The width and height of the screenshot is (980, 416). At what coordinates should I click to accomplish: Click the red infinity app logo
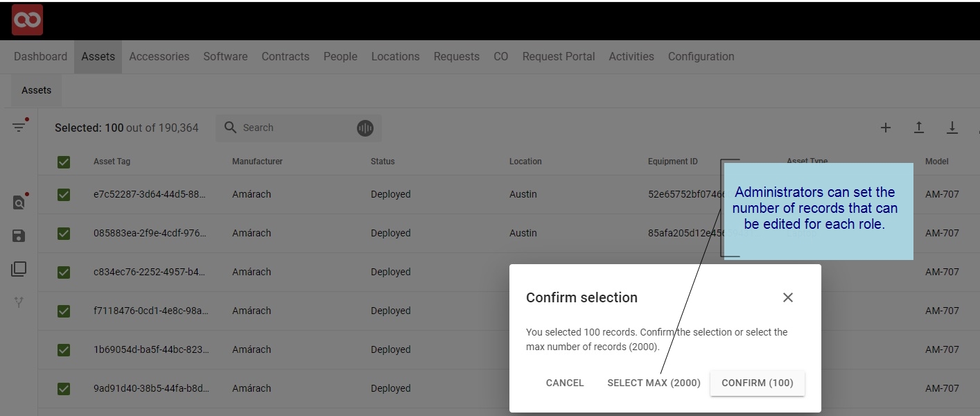tap(28, 19)
